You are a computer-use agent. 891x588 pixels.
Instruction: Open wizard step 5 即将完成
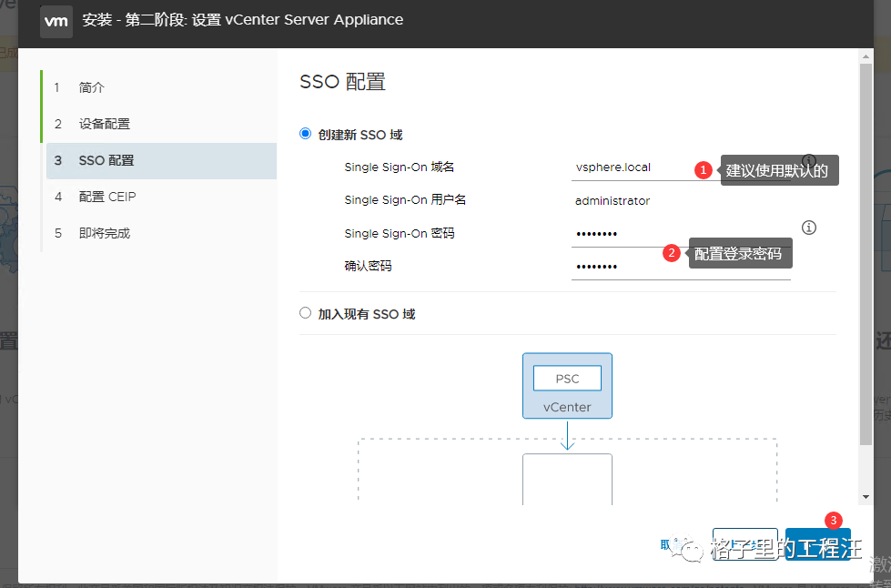pyautogui.click(x=159, y=233)
